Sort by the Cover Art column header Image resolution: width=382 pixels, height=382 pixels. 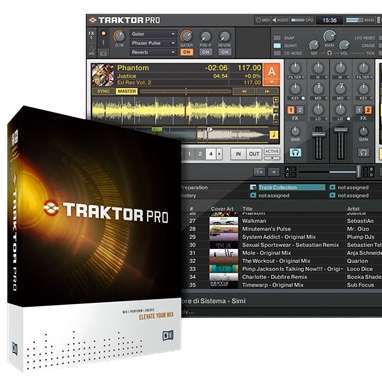coord(222,209)
